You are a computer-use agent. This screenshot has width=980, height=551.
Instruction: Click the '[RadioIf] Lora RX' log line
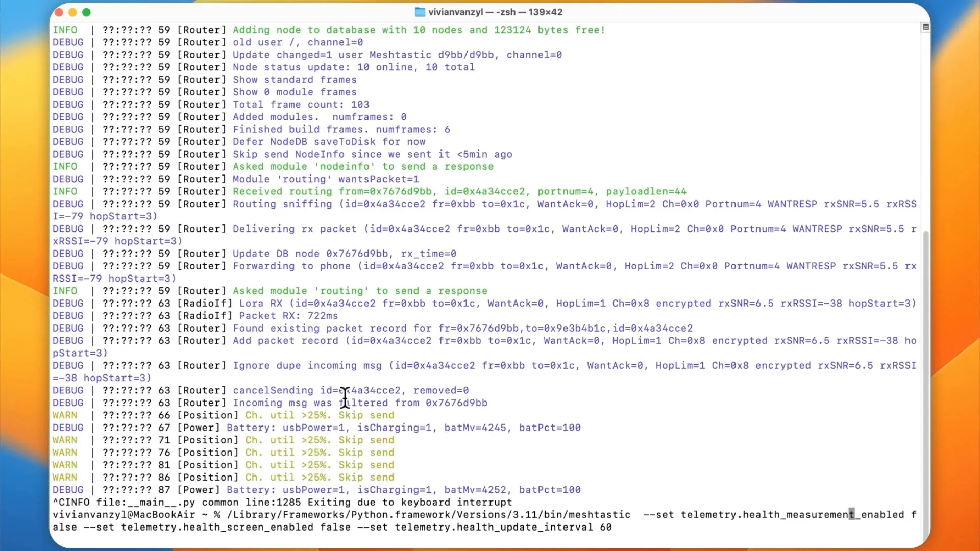(484, 304)
